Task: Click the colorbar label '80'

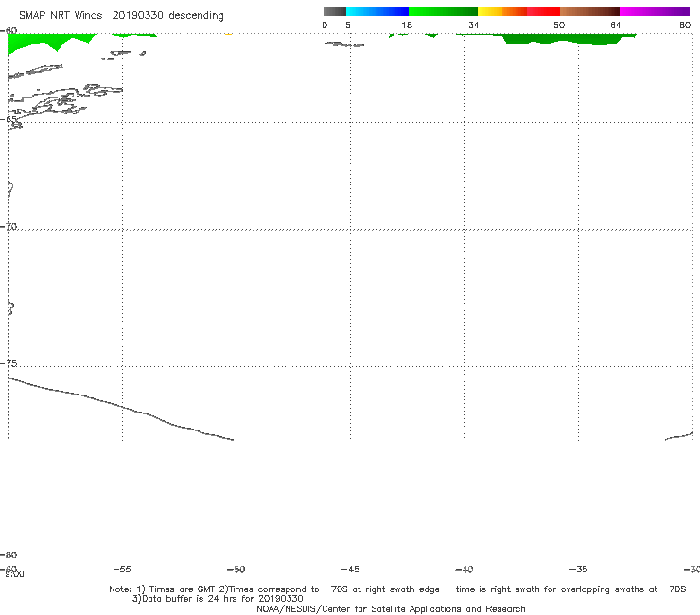Action: click(x=685, y=26)
